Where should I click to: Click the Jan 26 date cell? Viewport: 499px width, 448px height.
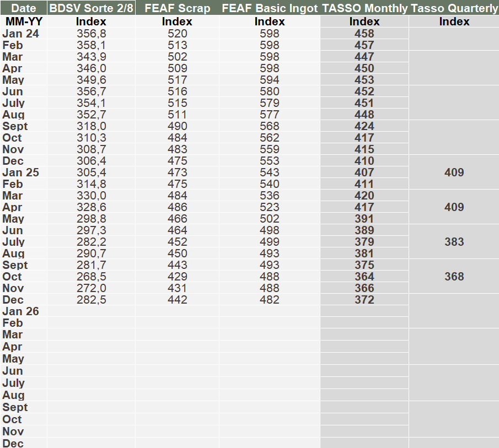coord(21,311)
